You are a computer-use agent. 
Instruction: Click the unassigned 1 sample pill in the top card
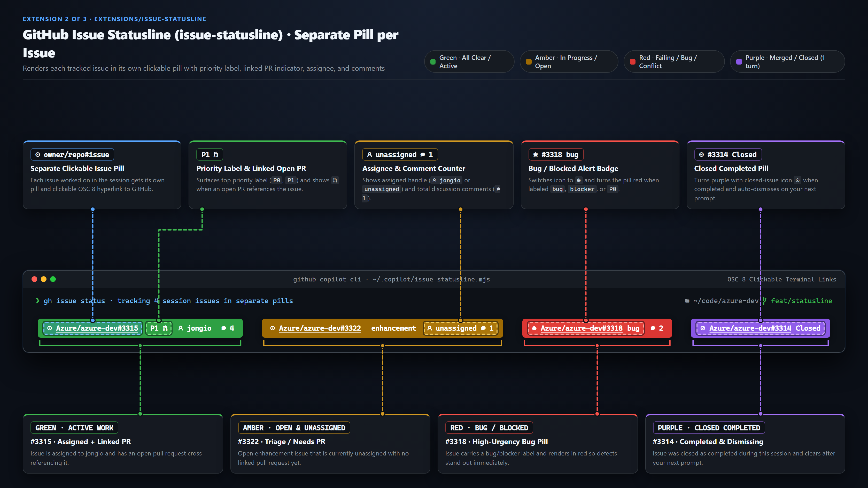(400, 155)
